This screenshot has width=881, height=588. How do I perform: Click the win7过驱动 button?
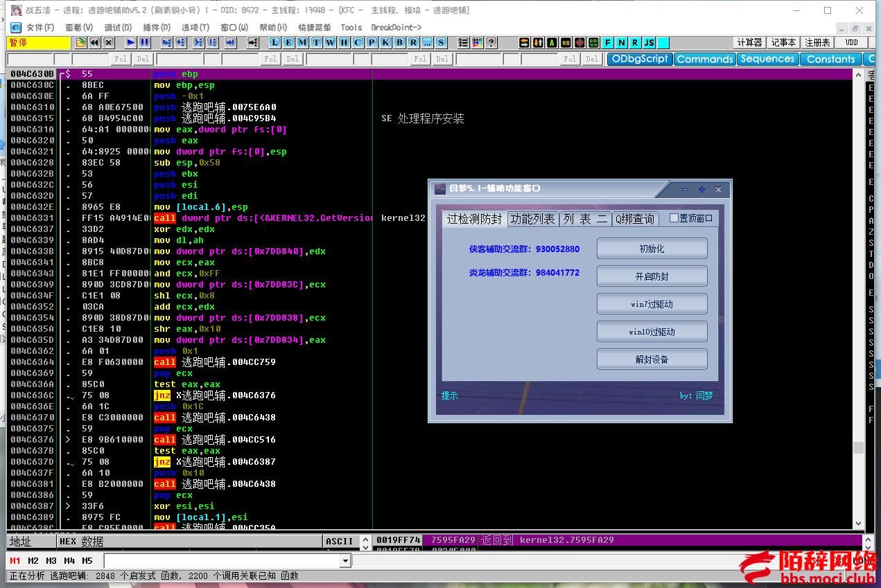[x=652, y=304]
